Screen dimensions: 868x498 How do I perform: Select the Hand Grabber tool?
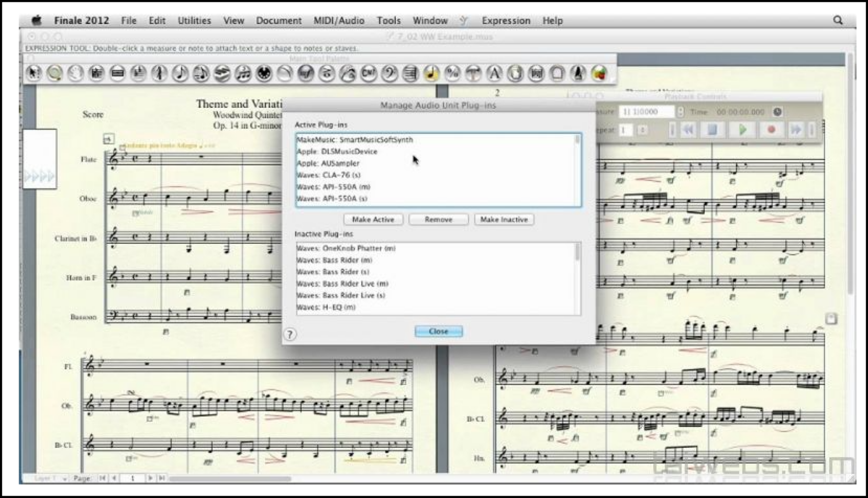75,73
